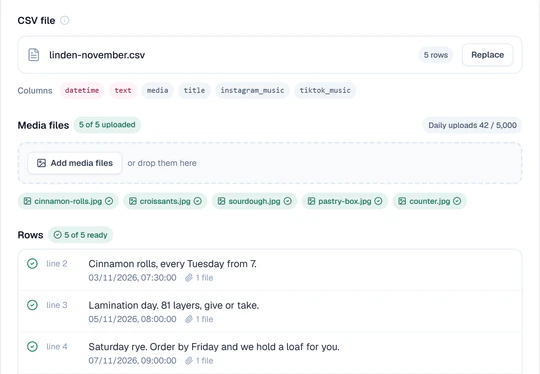540x374 pixels.
Task: Click the 07/11/2026, 09:00:00 timestamp
Action: pos(132,361)
